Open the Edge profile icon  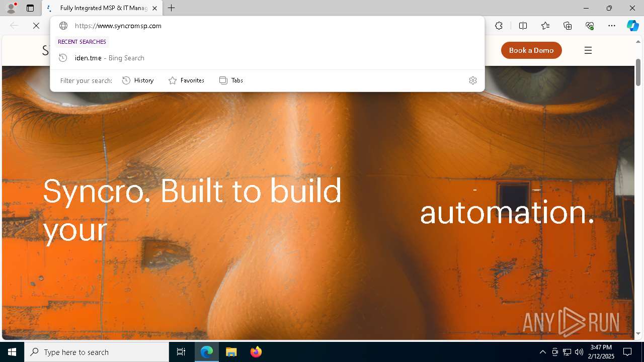[11, 8]
